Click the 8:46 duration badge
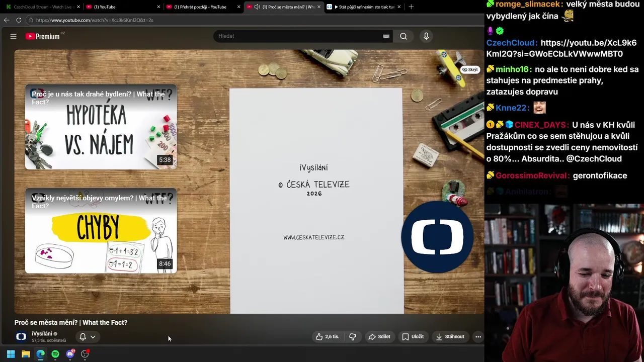The height and width of the screenshot is (362, 644). tap(165, 263)
